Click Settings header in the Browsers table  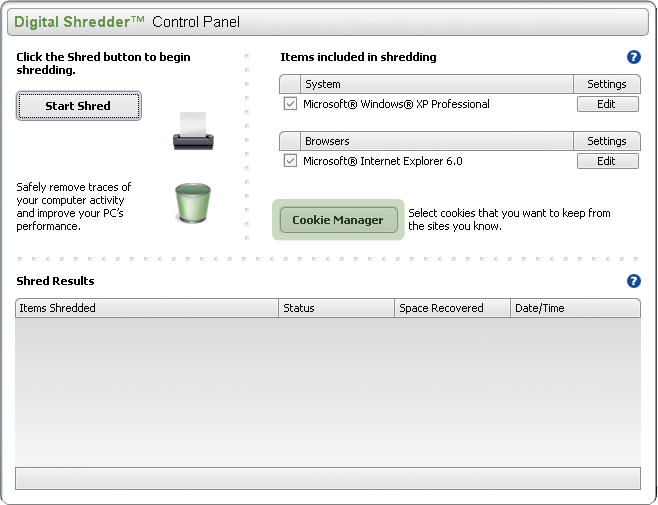coord(606,141)
